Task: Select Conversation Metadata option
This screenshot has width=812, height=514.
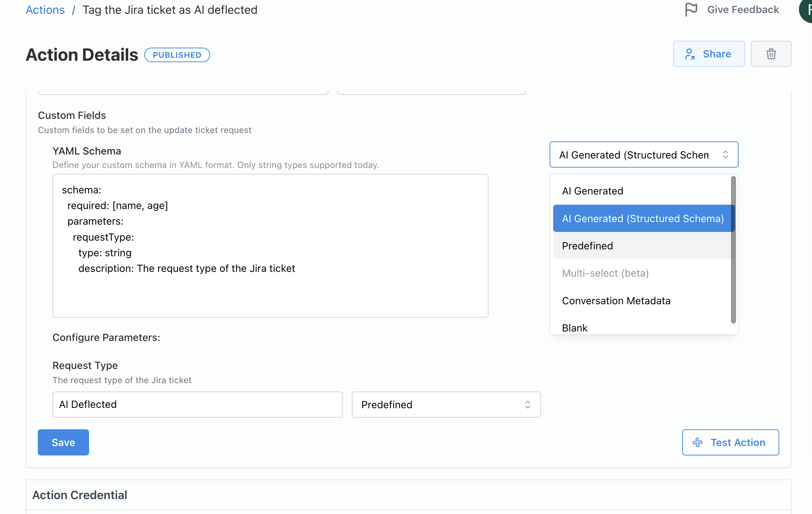Action: tap(616, 301)
